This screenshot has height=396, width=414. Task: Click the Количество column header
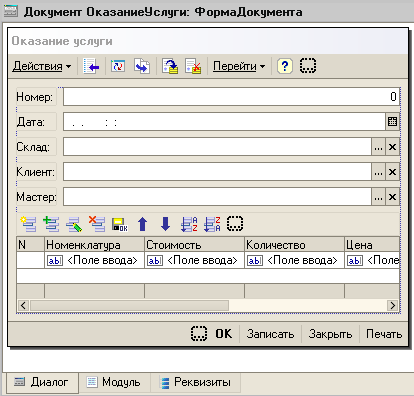[294, 244]
